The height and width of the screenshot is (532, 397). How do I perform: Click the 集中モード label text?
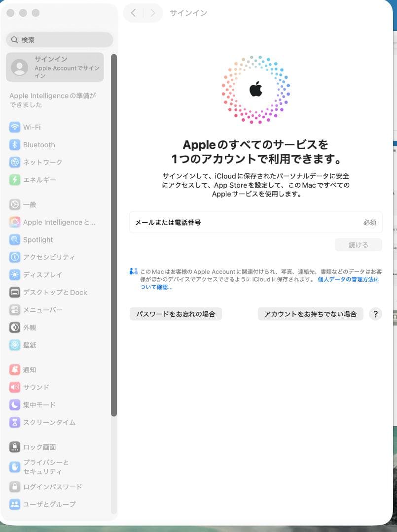[x=39, y=405]
